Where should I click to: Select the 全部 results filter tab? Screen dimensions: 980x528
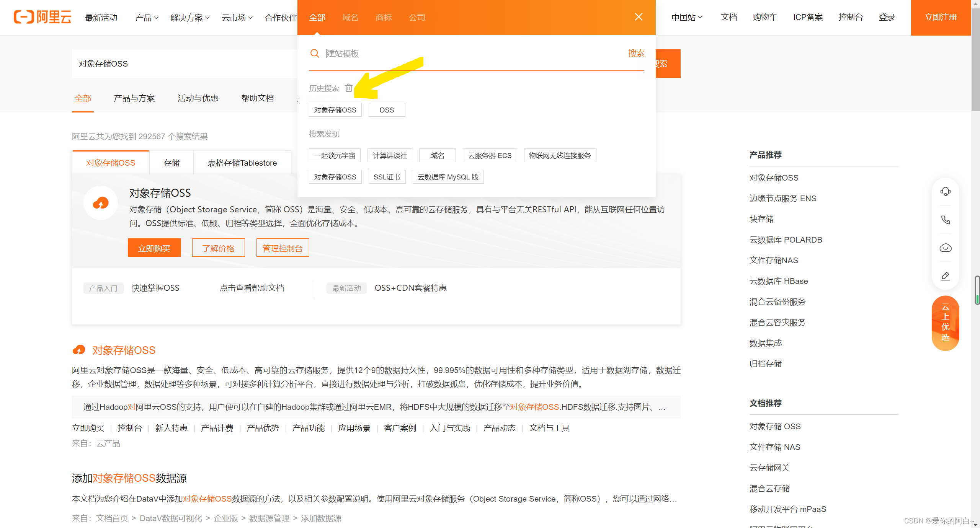[x=83, y=98]
